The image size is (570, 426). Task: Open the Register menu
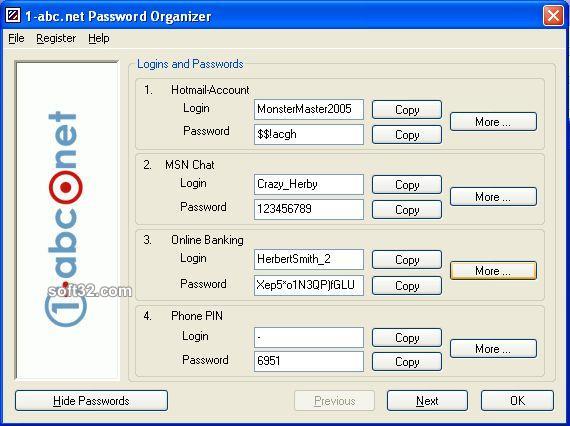56,38
